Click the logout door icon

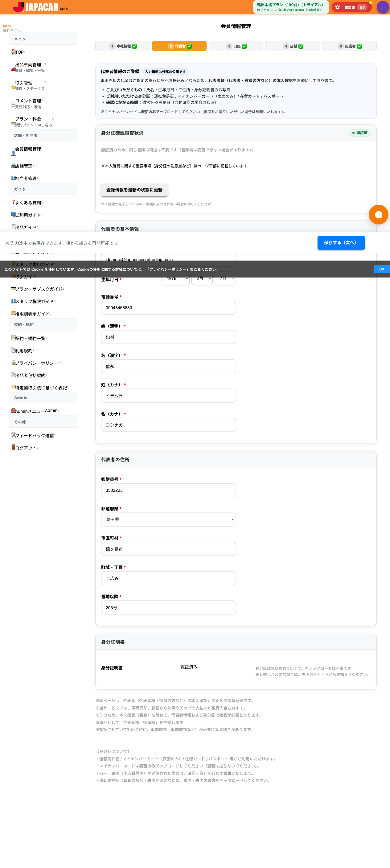(x=13, y=447)
